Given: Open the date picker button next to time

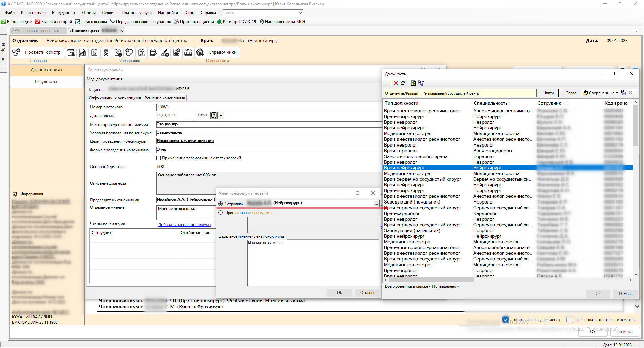Looking at the screenshot, I should pyautogui.click(x=214, y=115).
